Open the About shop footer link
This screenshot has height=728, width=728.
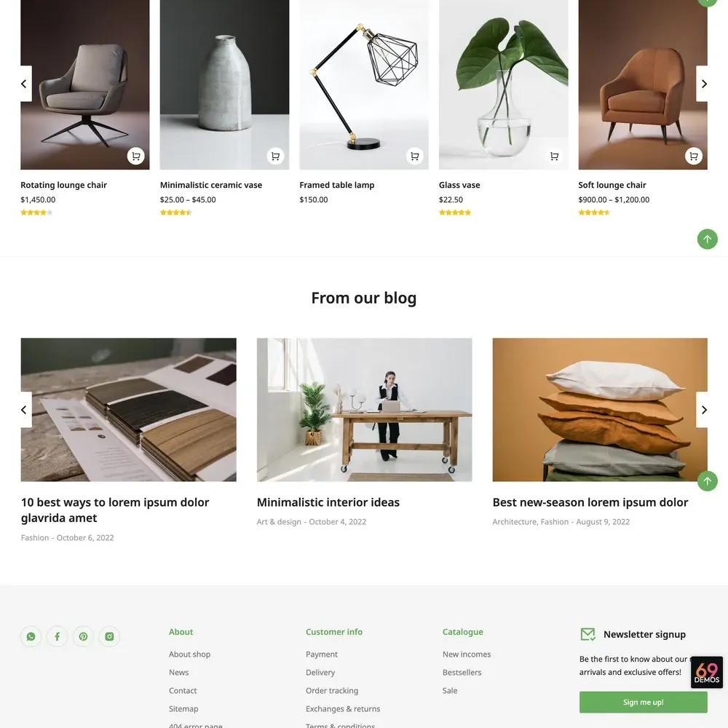pyautogui.click(x=189, y=654)
